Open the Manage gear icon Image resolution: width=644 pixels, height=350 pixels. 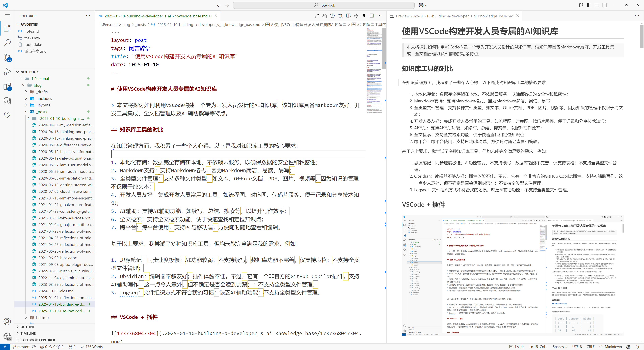[x=7, y=336]
